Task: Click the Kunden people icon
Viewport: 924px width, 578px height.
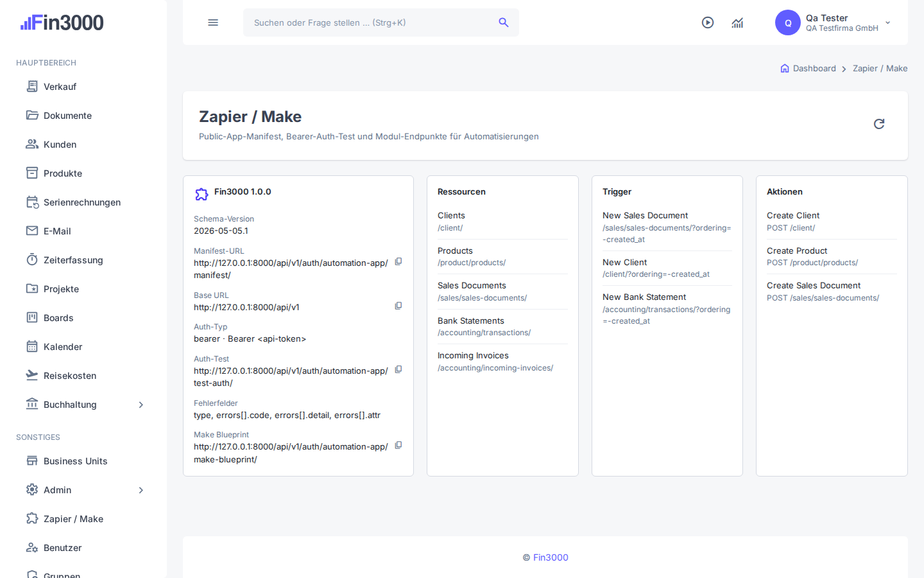Action: [x=32, y=144]
